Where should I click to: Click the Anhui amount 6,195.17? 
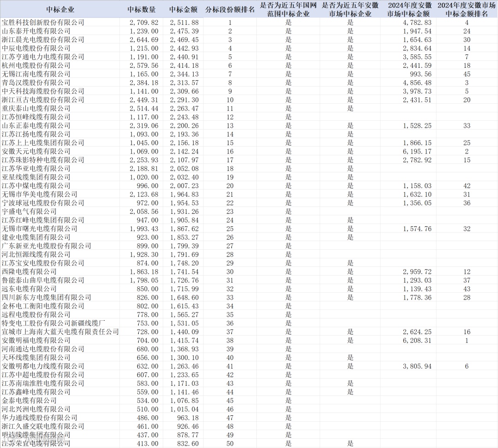[x=417, y=152]
